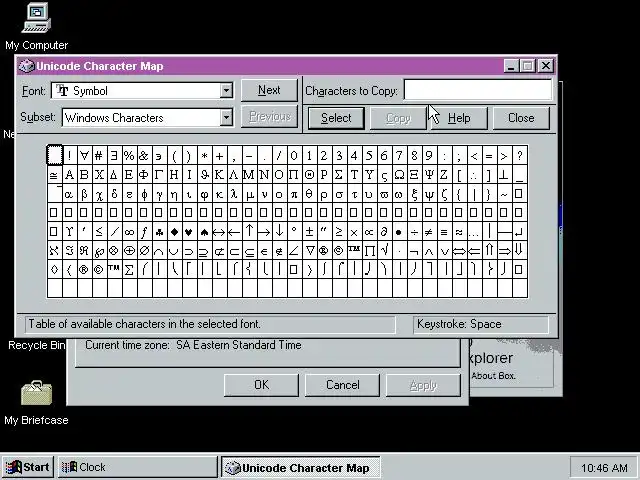
Task: Open the Start menu
Action: pyautogui.click(x=27, y=467)
